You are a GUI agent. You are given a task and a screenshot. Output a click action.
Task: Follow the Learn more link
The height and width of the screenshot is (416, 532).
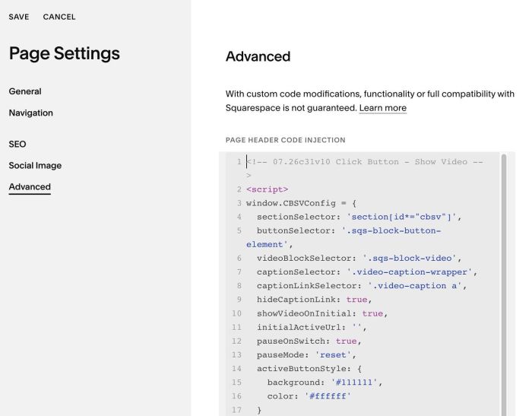click(x=383, y=108)
